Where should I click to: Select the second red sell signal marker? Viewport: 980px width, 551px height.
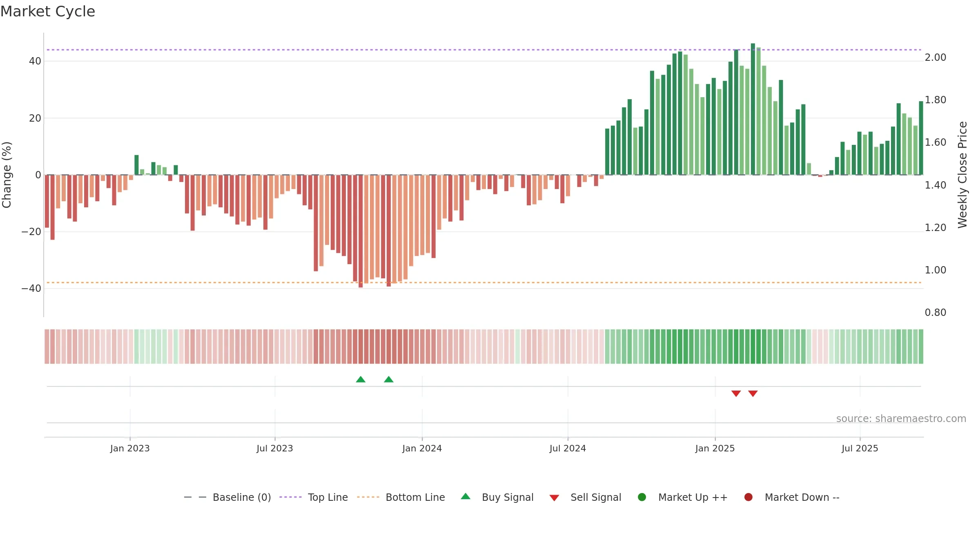(753, 393)
